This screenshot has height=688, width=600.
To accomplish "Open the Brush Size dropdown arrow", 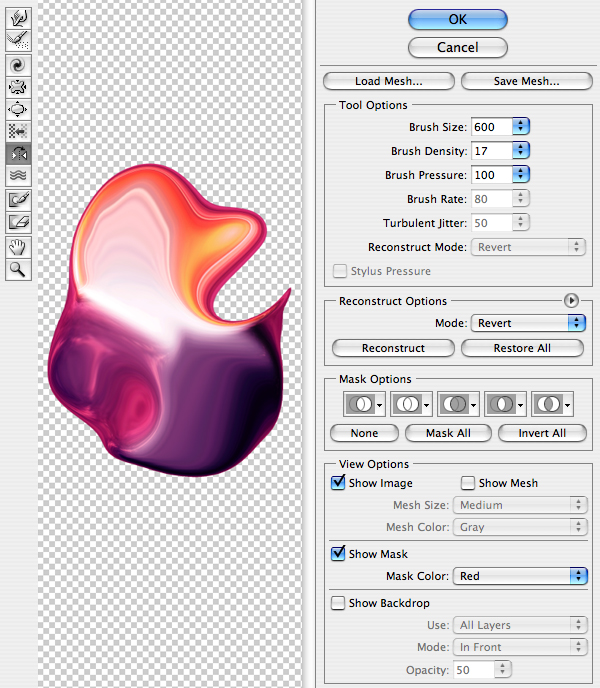I will tap(521, 127).
